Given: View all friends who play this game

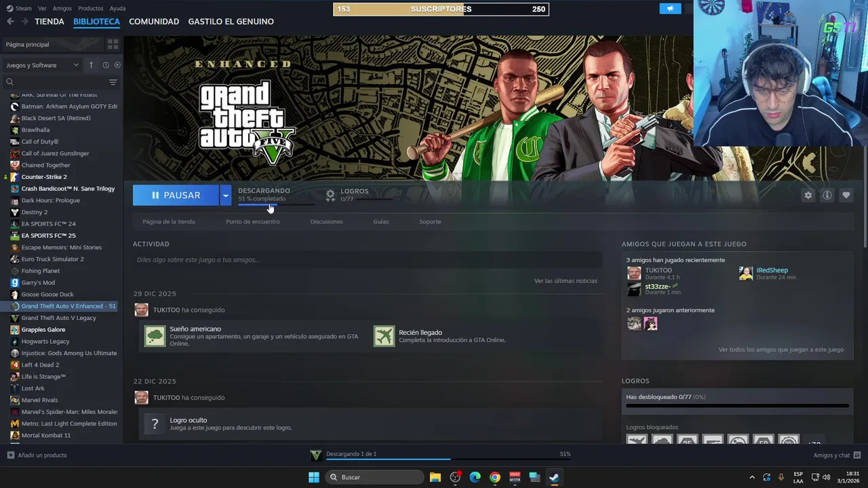Looking at the screenshot, I should [781, 350].
